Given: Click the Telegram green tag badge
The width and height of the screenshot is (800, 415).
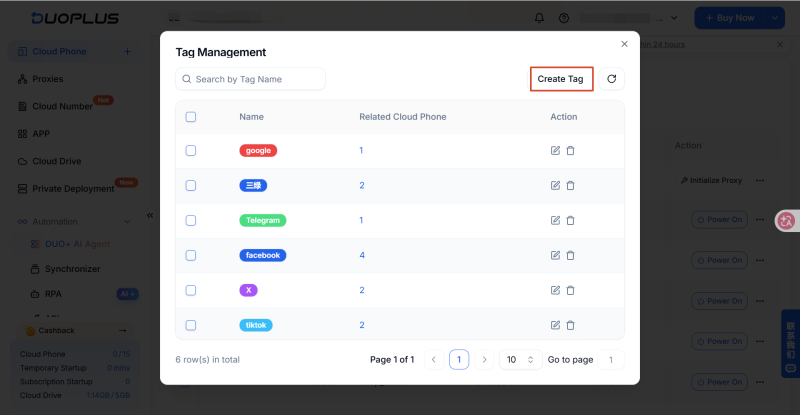Looking at the screenshot, I should pos(263,221).
